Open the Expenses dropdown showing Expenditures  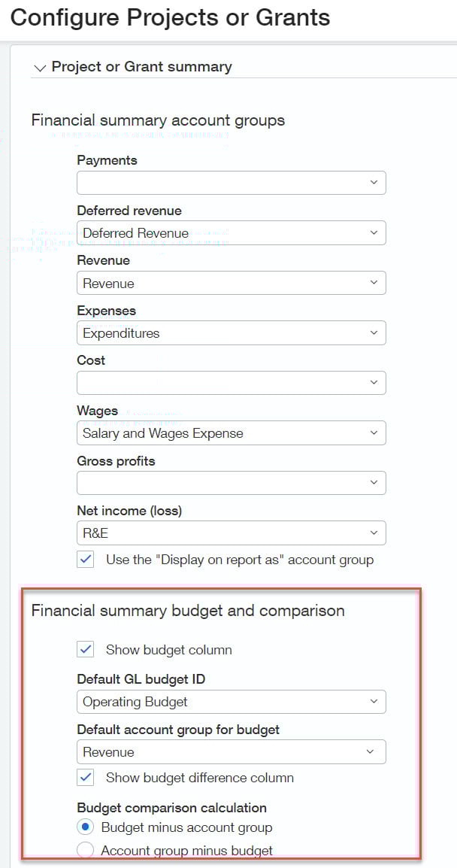[231, 333]
